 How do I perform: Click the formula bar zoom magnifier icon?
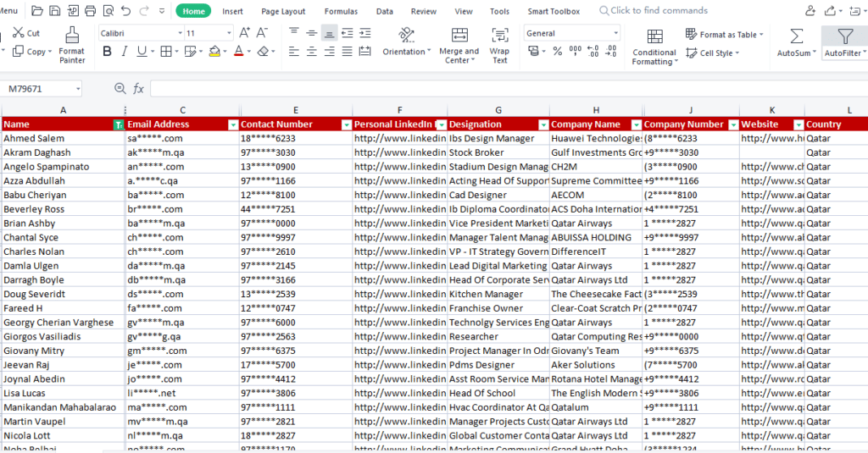(120, 89)
